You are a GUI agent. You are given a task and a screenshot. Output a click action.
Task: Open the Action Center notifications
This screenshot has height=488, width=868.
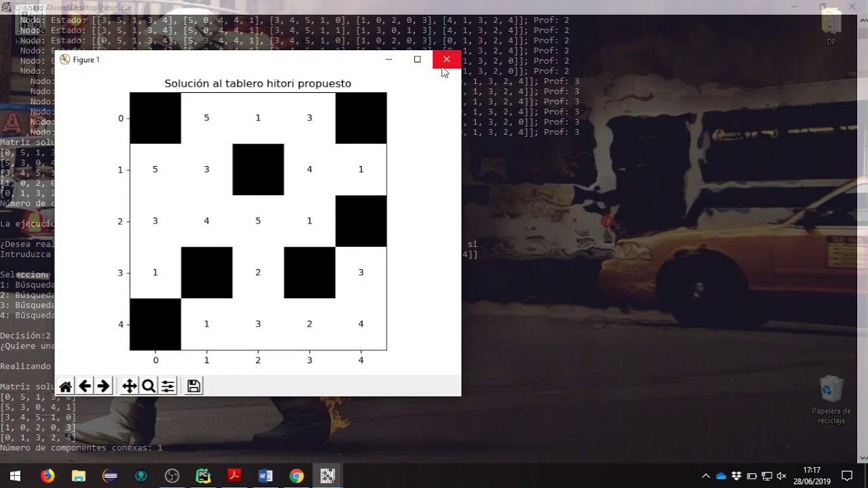tap(846, 476)
